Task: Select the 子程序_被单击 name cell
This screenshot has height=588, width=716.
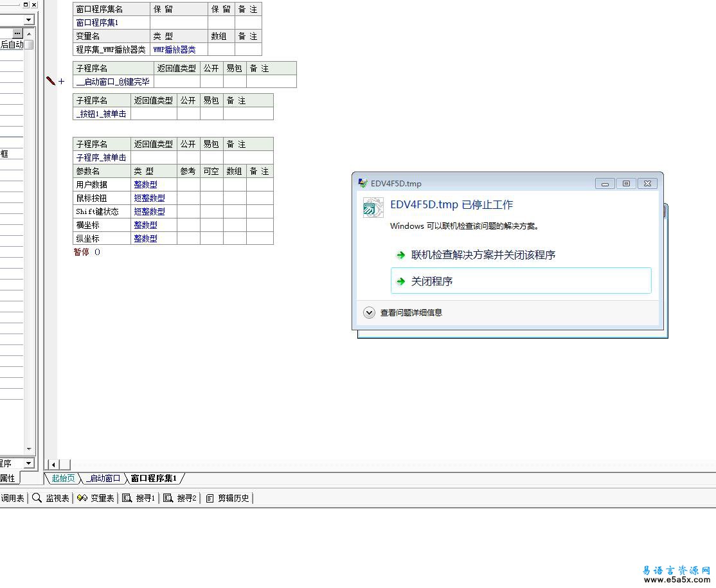Action: point(102,157)
